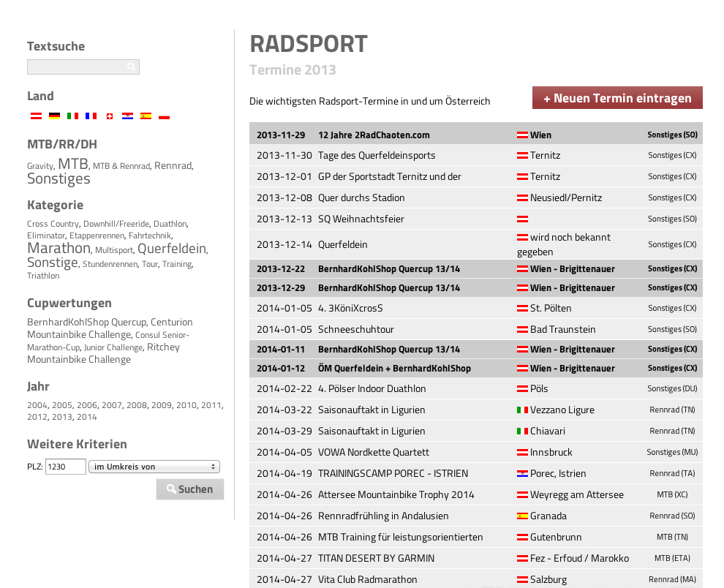Filter by the Austrian flag under Land
This screenshot has height=588, width=724.
(36, 116)
